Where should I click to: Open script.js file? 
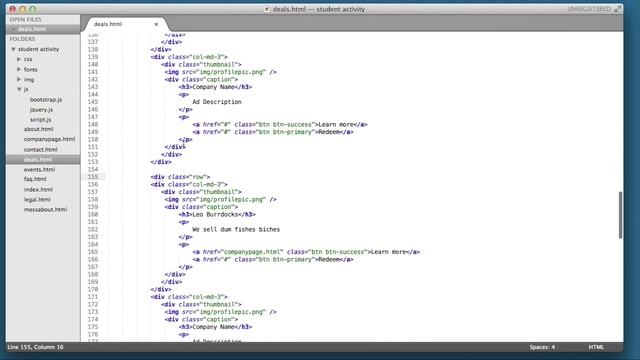pos(40,120)
